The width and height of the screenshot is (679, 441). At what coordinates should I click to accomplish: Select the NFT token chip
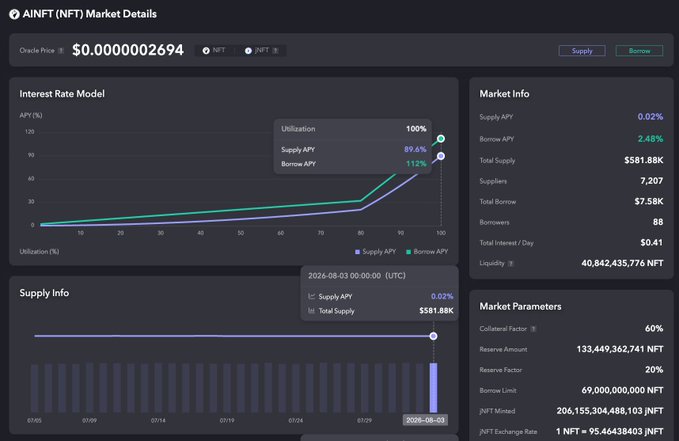pos(214,51)
